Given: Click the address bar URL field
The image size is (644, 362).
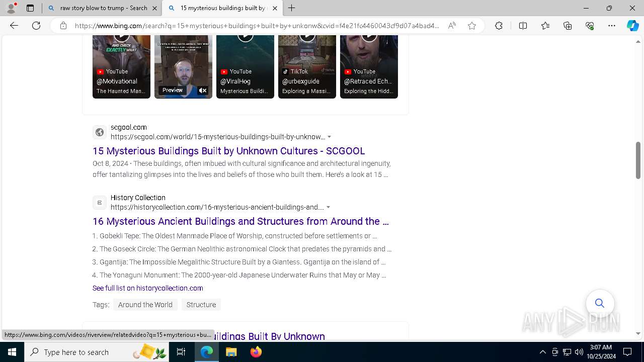Looking at the screenshot, I should point(257,26).
